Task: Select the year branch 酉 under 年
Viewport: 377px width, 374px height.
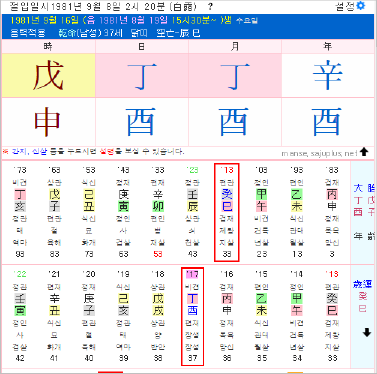Action: click(327, 122)
